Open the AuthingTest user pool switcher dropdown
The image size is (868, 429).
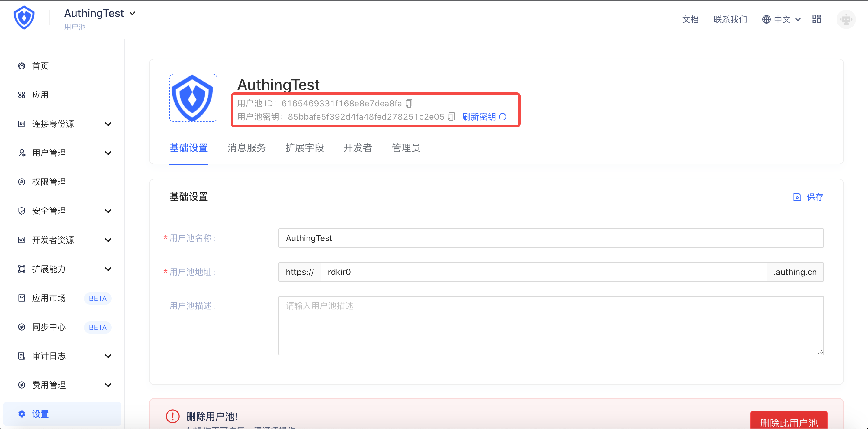click(100, 13)
